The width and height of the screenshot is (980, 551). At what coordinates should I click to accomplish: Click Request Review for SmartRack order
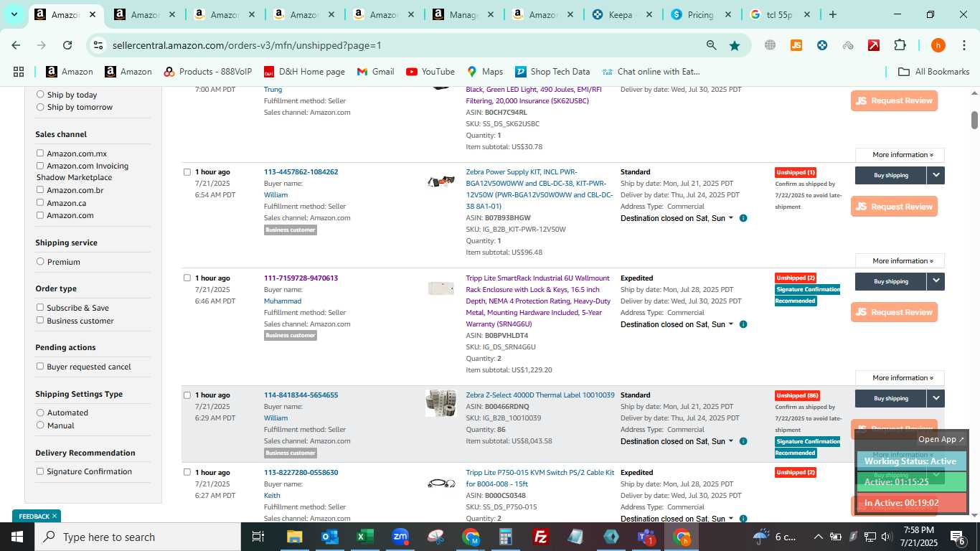pyautogui.click(x=894, y=312)
